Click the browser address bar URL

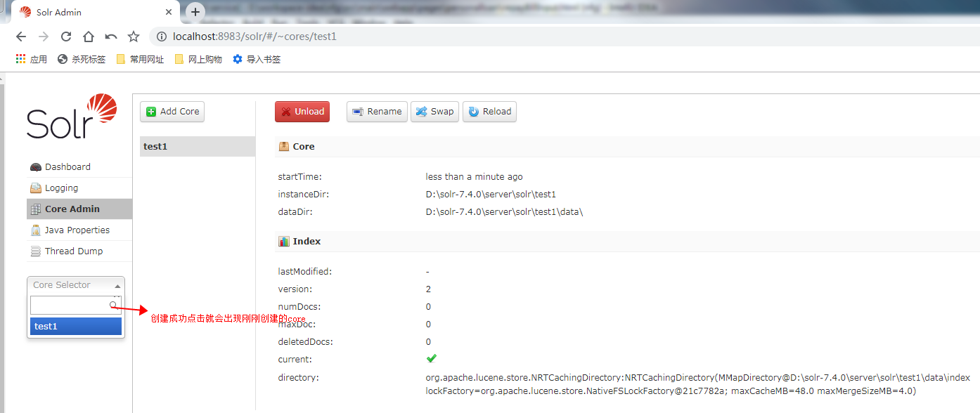tap(254, 37)
